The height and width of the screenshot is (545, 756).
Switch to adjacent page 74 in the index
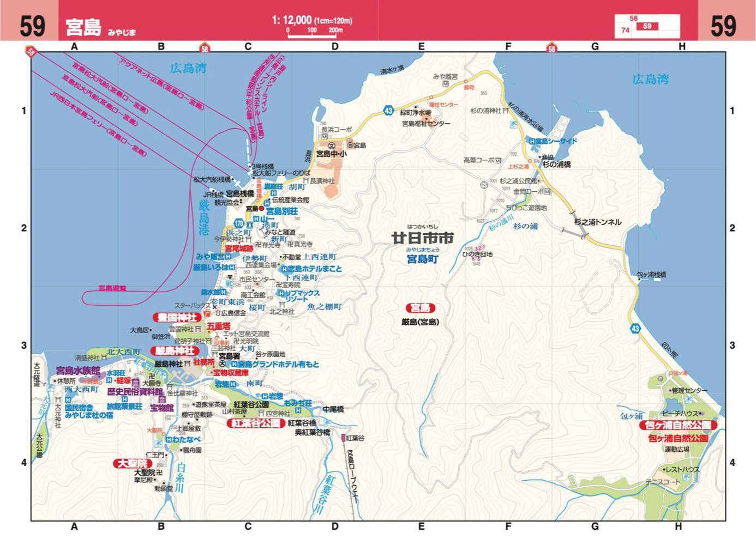tap(626, 29)
